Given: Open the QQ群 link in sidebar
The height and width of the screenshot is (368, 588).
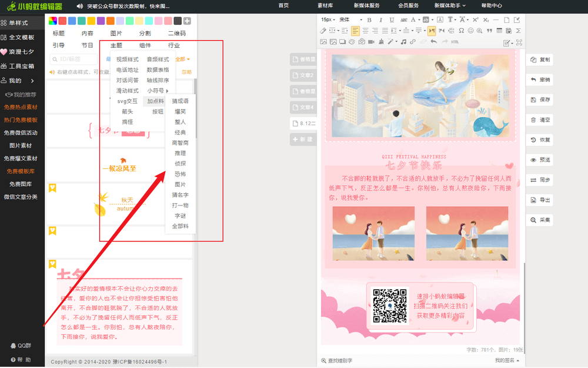Looking at the screenshot, I should (21, 346).
